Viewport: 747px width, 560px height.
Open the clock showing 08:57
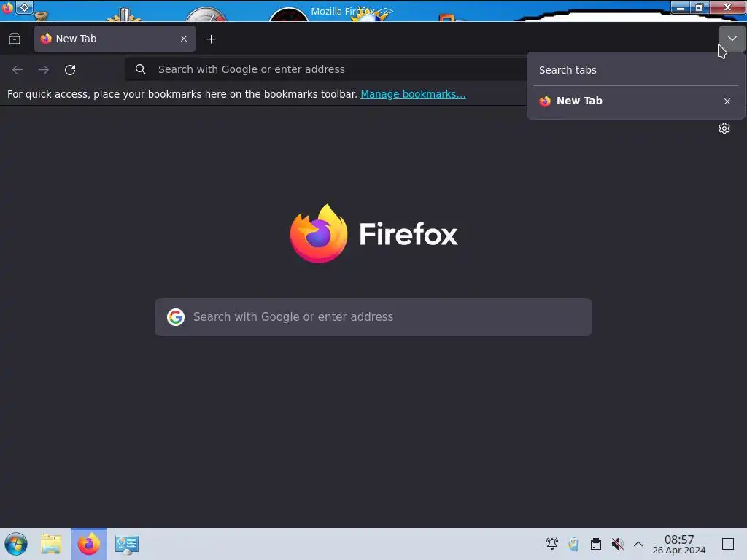tap(679, 544)
